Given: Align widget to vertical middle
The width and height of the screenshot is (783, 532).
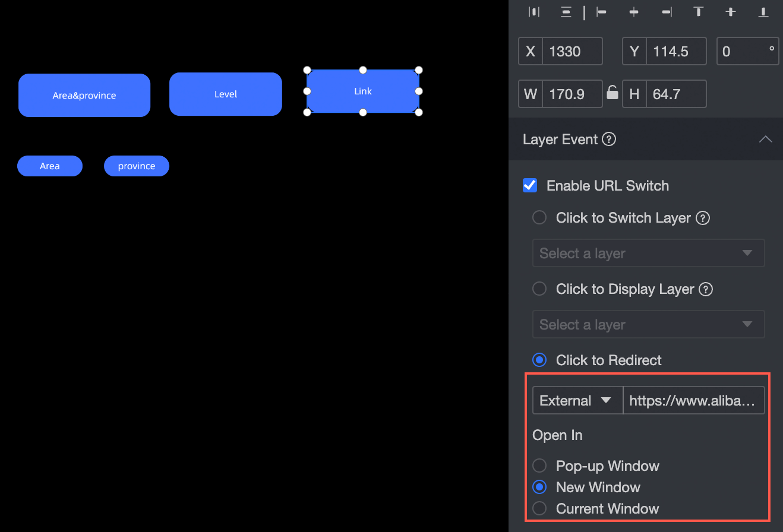Looking at the screenshot, I should [x=731, y=12].
